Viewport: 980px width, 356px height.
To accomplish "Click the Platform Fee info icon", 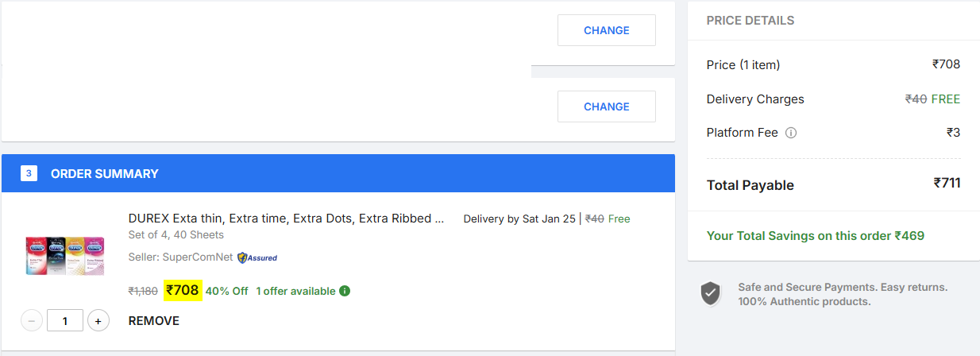I will 791,133.
